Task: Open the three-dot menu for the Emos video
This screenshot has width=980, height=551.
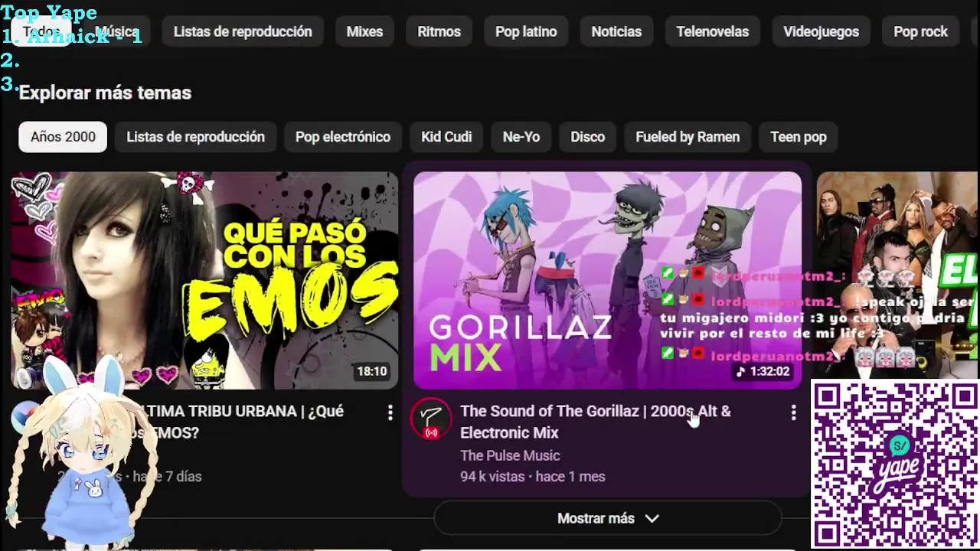Action: pos(390,413)
